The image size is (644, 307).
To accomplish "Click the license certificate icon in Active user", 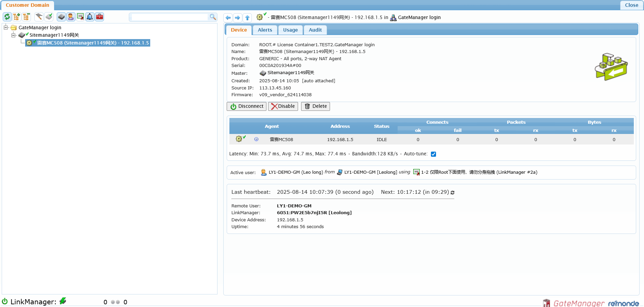I will point(416,172).
